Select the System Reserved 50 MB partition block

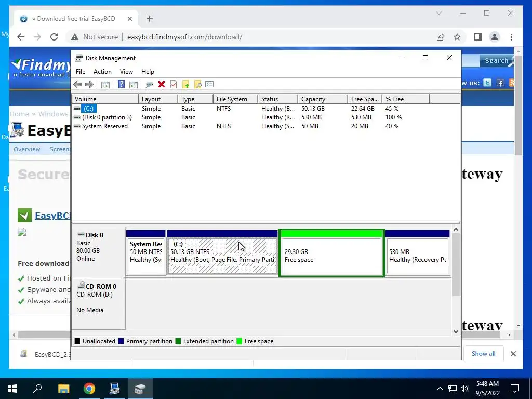[145, 252]
